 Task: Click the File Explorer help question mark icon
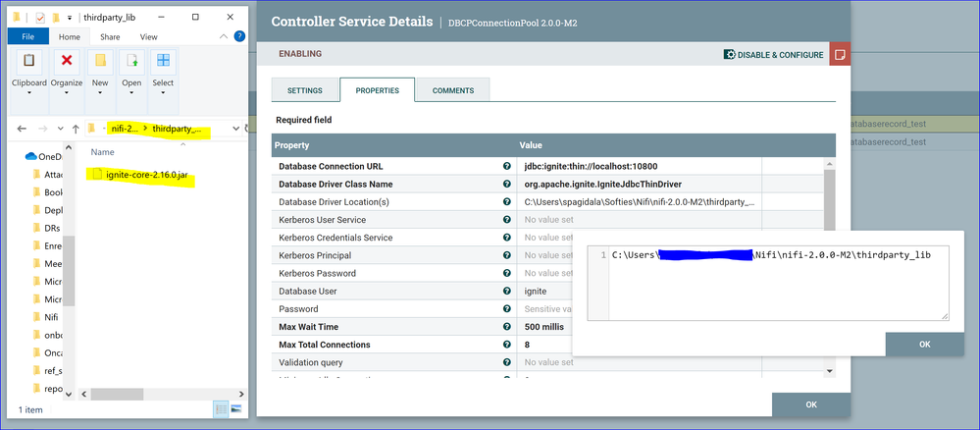pyautogui.click(x=239, y=36)
